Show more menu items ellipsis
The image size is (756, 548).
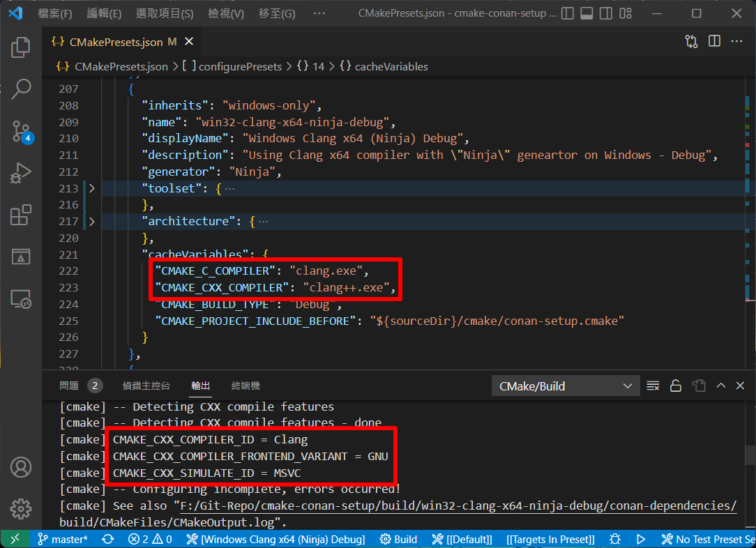point(319,13)
